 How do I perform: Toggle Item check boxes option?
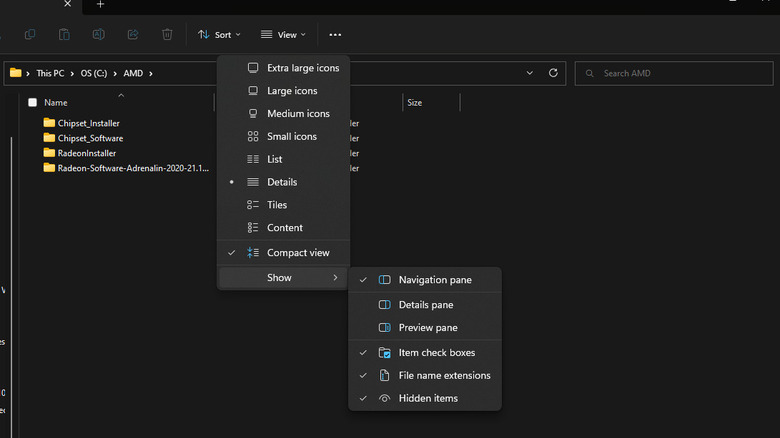tap(436, 353)
